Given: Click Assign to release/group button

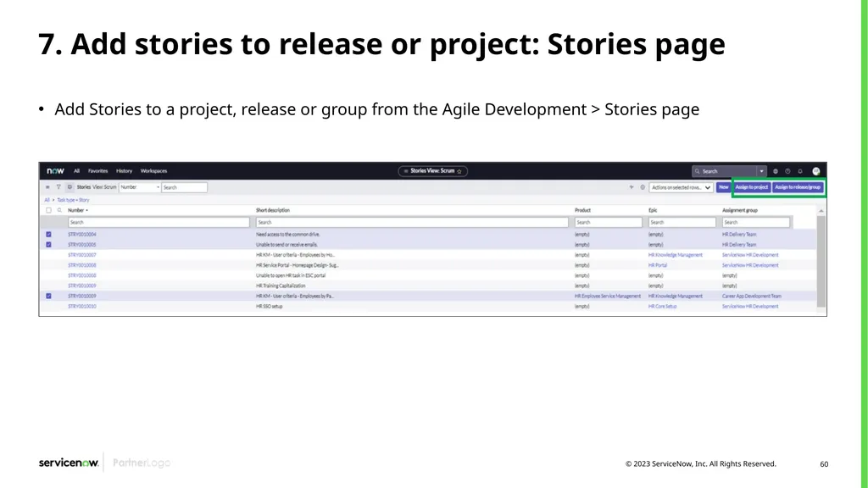Looking at the screenshot, I should (x=798, y=187).
